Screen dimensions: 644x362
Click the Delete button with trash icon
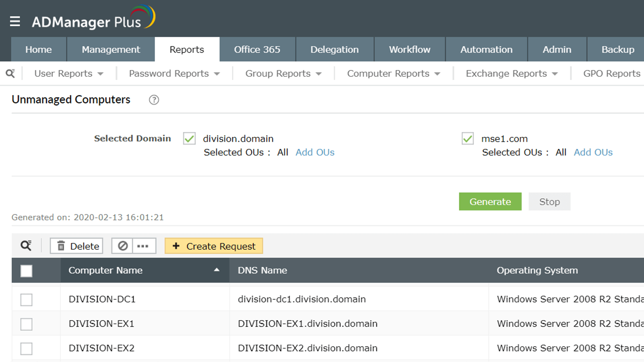(76, 246)
